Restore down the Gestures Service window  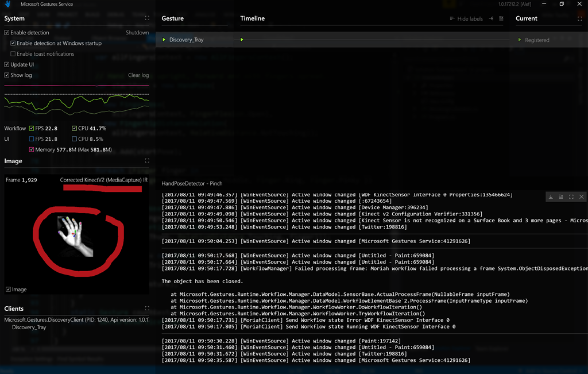coord(562,4)
